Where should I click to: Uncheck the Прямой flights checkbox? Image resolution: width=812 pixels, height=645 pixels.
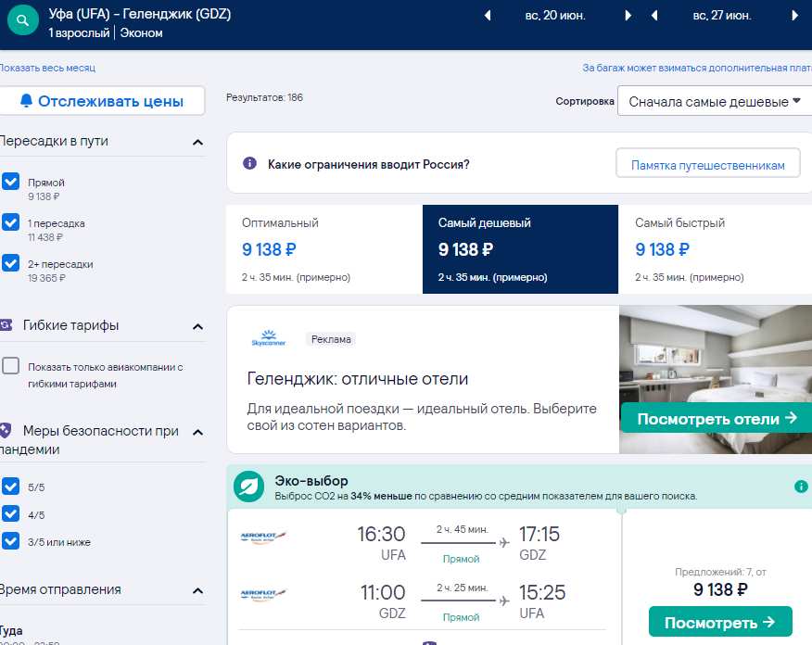pos(11,182)
